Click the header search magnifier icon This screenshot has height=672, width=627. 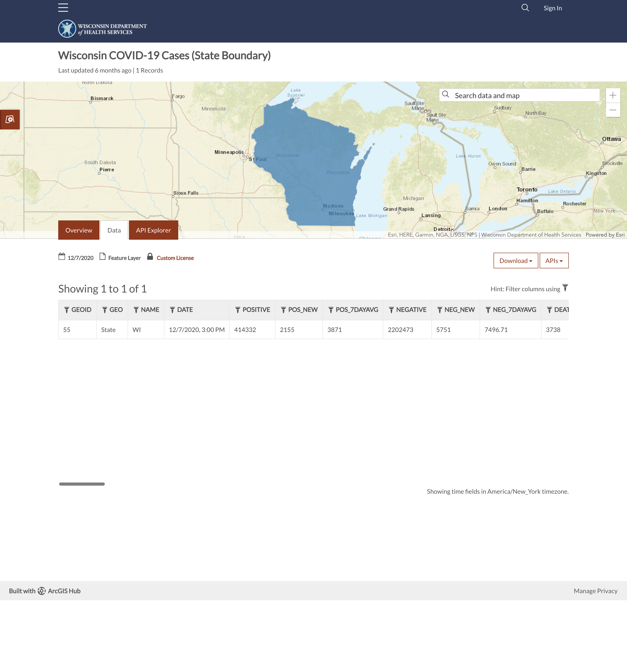tap(525, 8)
